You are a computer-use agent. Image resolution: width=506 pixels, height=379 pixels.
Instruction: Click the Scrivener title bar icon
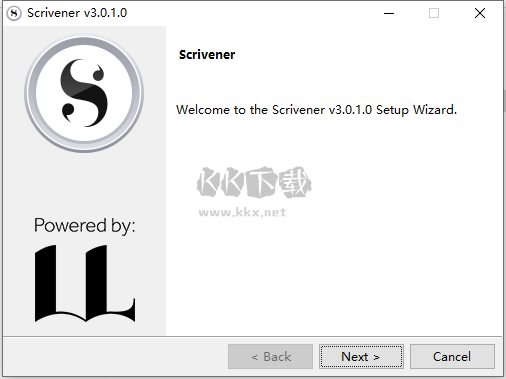[x=14, y=13]
